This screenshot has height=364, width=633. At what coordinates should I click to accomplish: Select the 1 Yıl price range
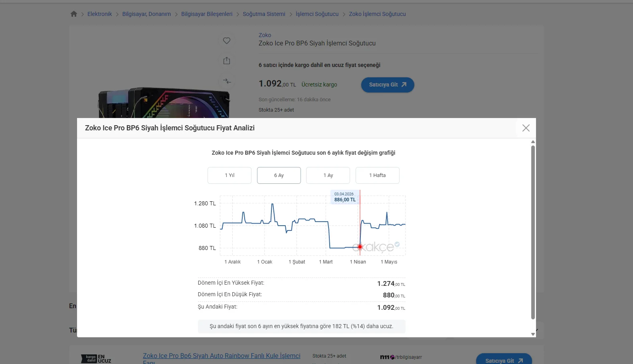[229, 175]
